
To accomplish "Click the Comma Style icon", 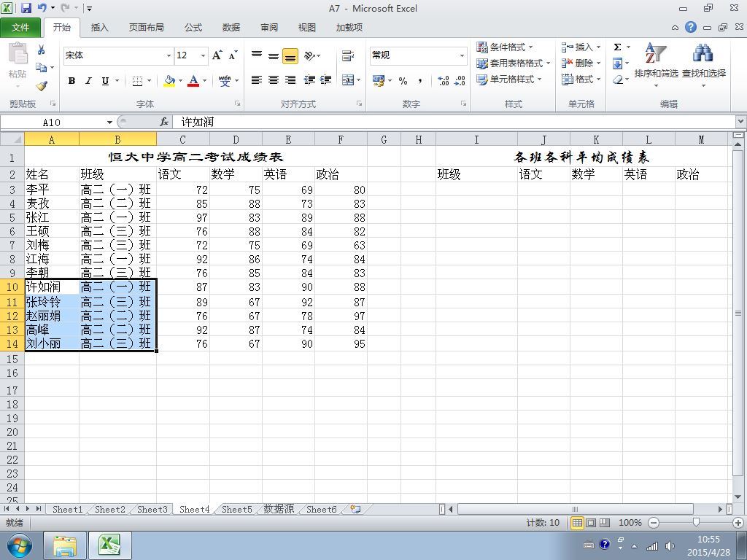I will (x=419, y=81).
